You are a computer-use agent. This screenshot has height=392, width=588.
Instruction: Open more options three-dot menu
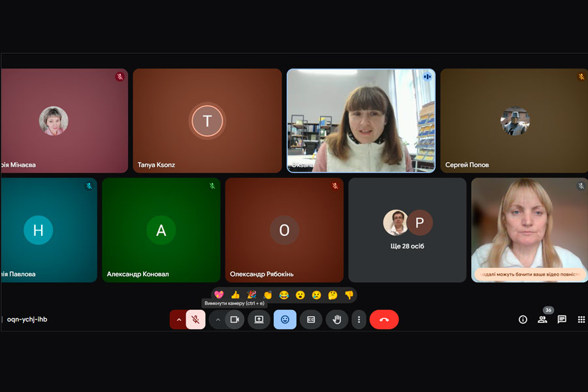(x=359, y=319)
